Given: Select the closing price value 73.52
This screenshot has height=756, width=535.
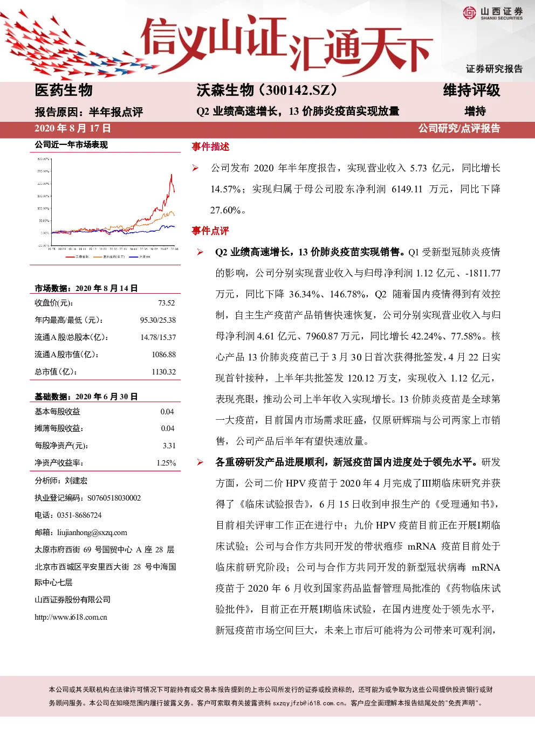Looking at the screenshot, I should tap(167, 303).
